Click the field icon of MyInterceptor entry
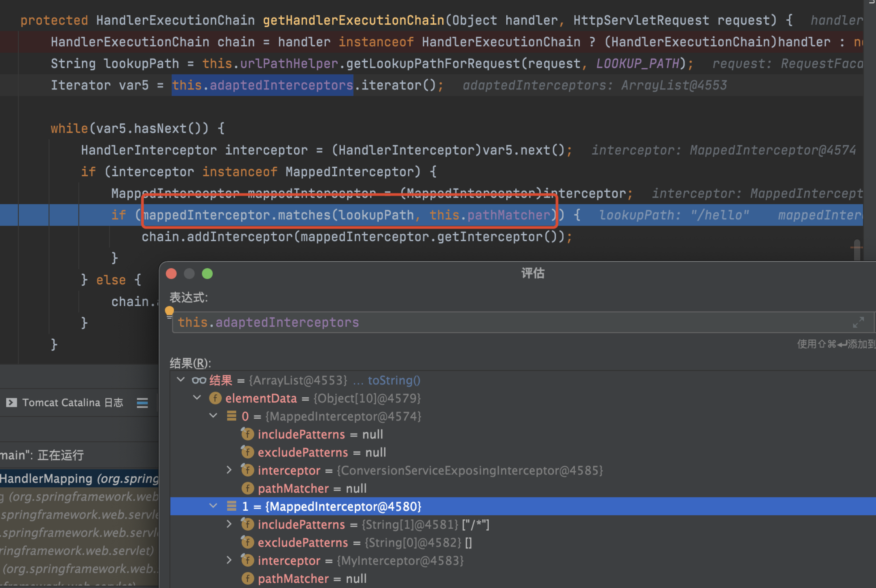Screen dimensions: 876x588 (247, 561)
